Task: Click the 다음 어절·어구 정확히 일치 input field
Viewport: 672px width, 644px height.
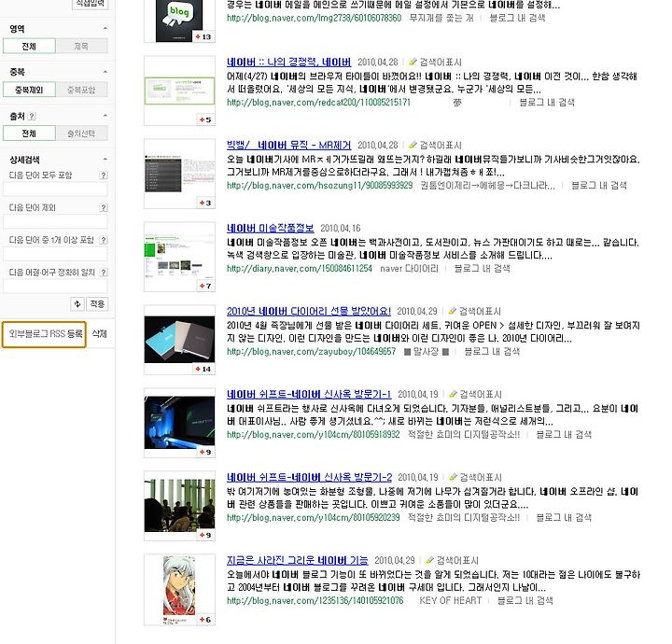Action: (55, 287)
